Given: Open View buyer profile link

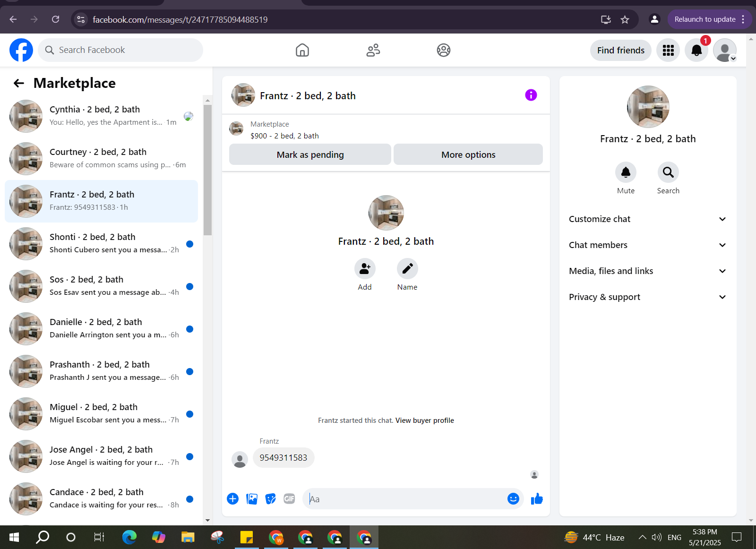Looking at the screenshot, I should 424,420.
